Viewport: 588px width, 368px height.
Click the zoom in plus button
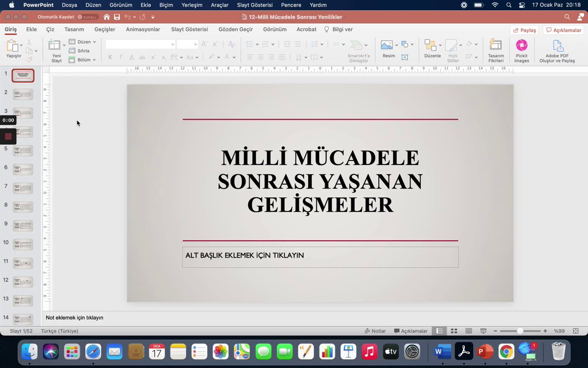tap(545, 331)
